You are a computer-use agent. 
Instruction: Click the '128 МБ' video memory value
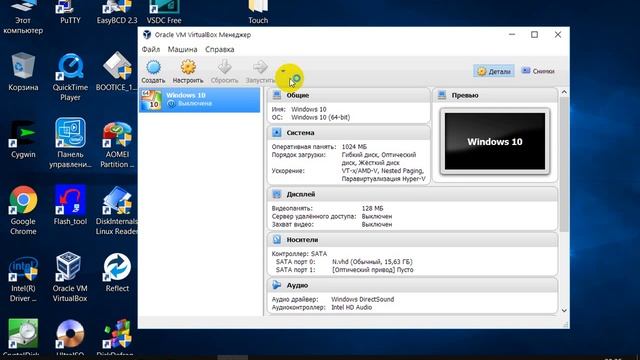coord(372,208)
